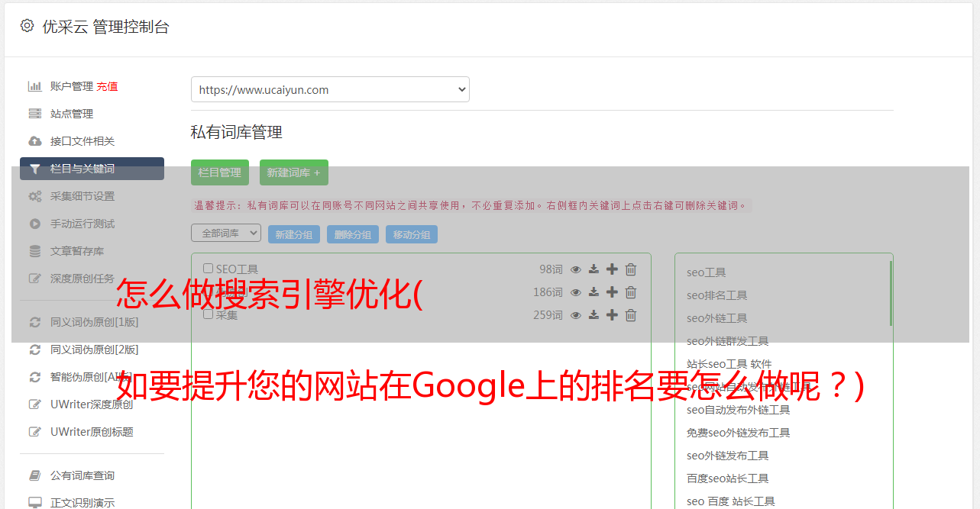Click the plus icon in the 259词 row
The height and width of the screenshot is (509, 980).
tap(612, 315)
